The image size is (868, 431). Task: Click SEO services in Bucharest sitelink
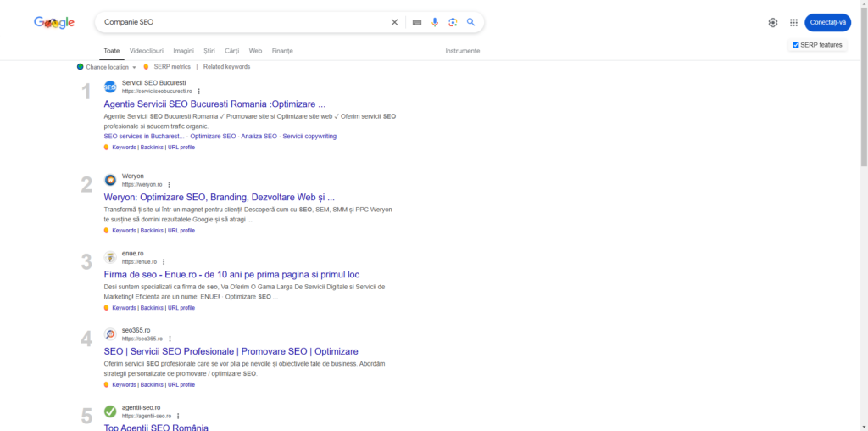click(x=144, y=137)
